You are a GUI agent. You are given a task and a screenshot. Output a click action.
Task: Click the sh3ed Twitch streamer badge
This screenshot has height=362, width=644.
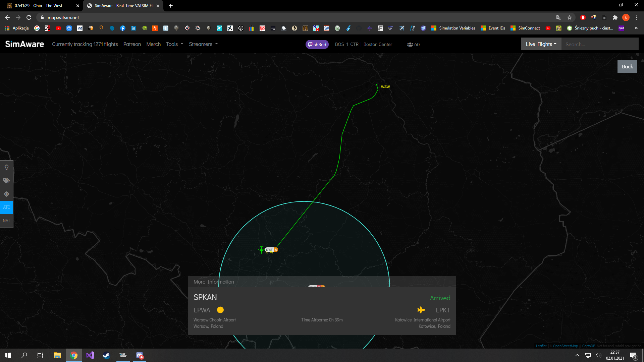317,44
